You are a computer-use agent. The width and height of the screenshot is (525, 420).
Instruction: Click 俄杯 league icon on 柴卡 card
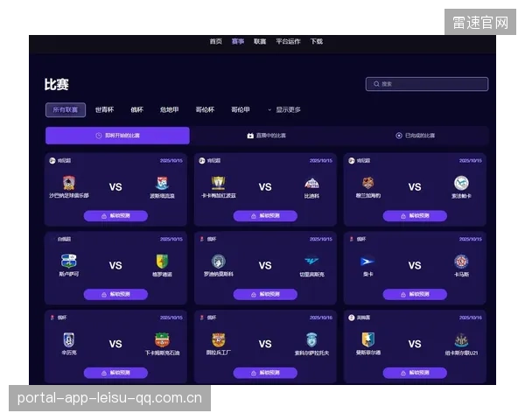tap(351, 239)
